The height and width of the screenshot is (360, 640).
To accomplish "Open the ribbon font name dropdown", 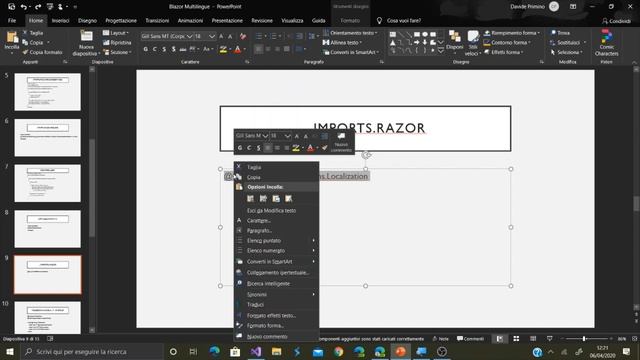I will coord(189,36).
